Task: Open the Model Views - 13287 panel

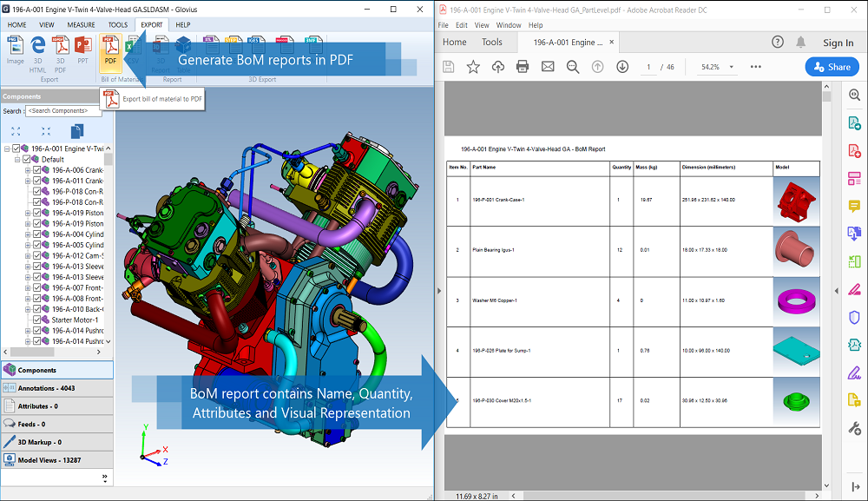Action: pos(57,460)
